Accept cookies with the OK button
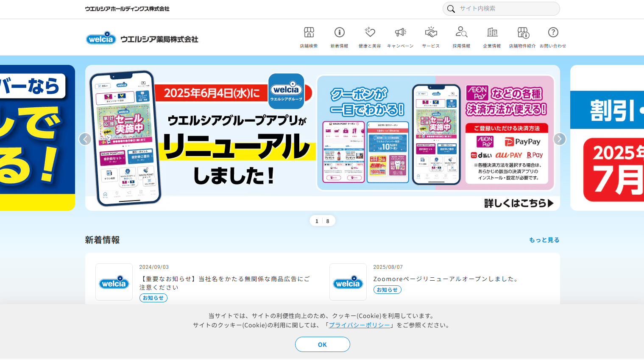 click(323, 344)
